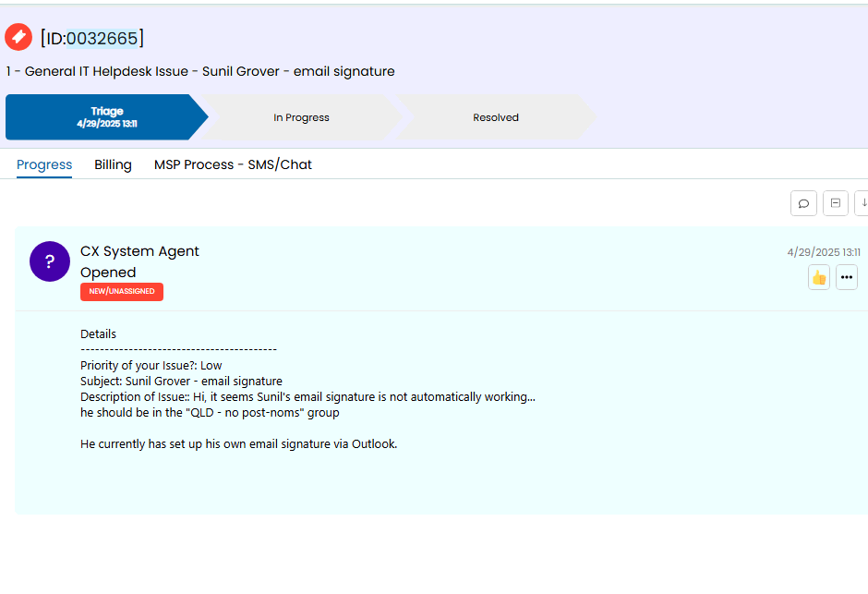Screen dimensions: 868x594
Task: Move ticket to In Progress stage
Action: click(x=301, y=117)
